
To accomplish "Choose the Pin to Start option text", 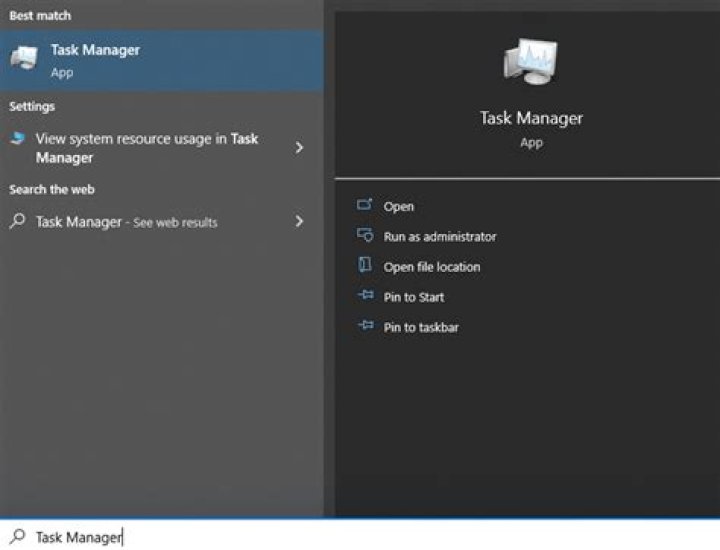I will pyautogui.click(x=413, y=297).
